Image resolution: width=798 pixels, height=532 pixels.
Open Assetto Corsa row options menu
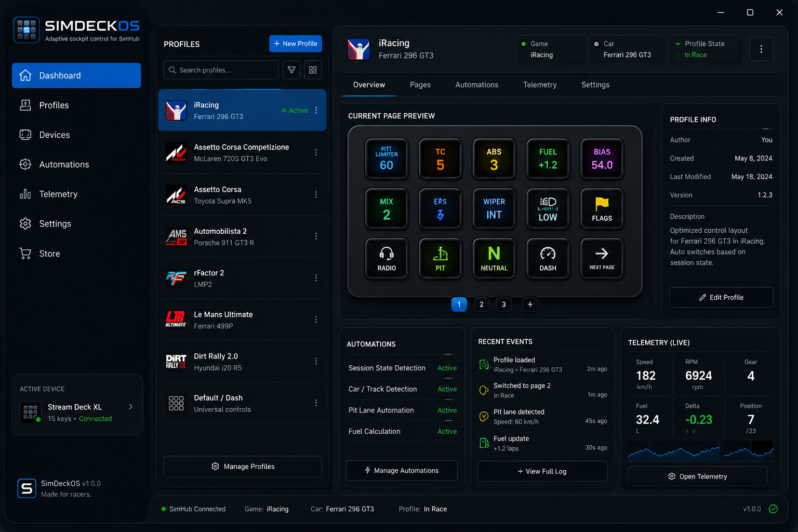(316, 194)
